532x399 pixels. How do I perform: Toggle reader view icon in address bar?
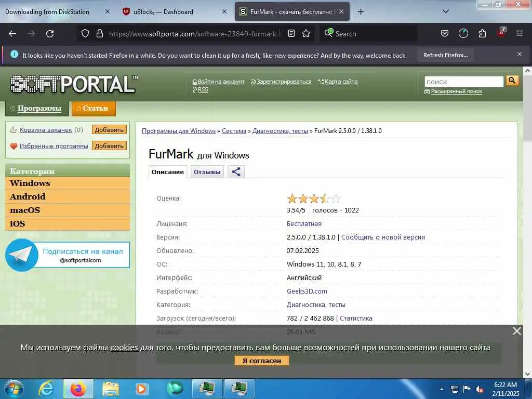291,34
